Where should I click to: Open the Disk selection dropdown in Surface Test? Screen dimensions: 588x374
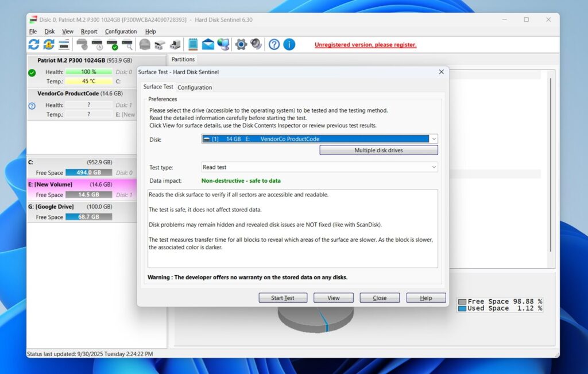tap(434, 138)
